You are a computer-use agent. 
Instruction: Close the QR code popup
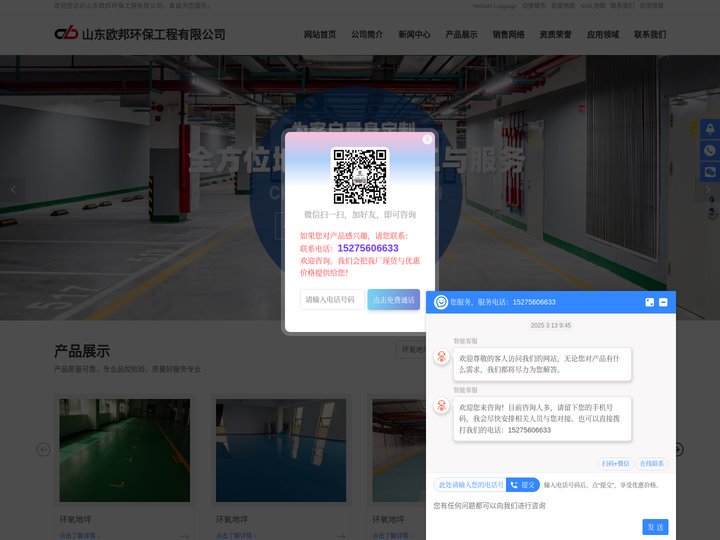427,139
